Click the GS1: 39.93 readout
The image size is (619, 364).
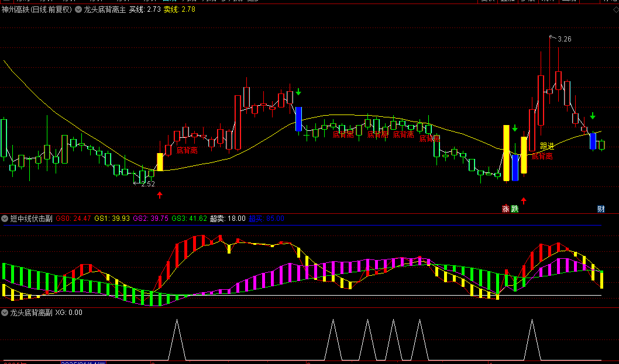pos(112,219)
